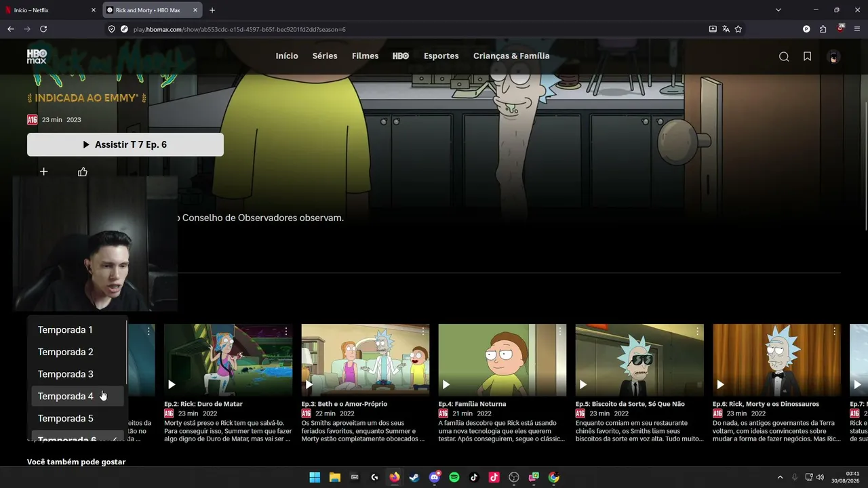Open File Explorer from the taskbar
This screenshot has height=488, width=868.
pos(334,477)
